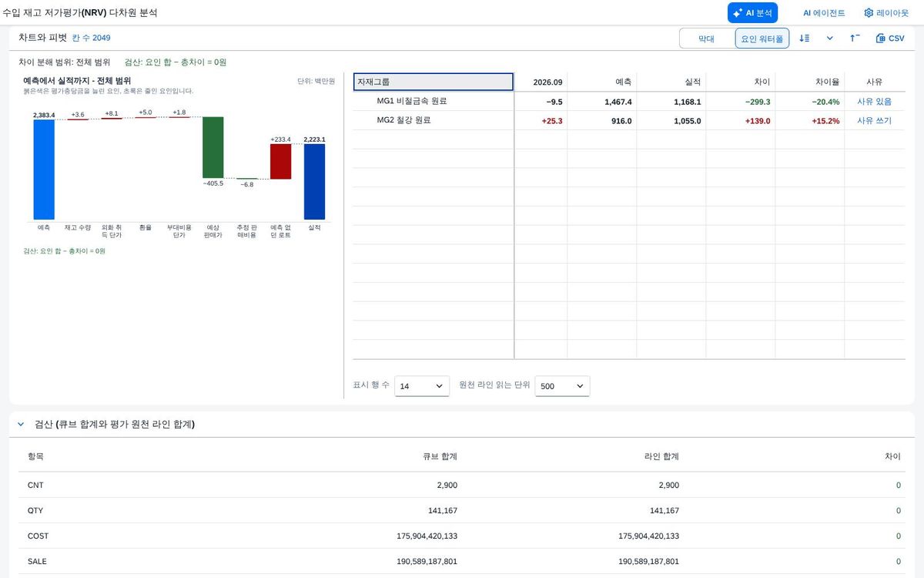Image resolution: width=924 pixels, height=578 pixels.
Task: Click the 자재그룹 header cell
Action: [x=434, y=82]
